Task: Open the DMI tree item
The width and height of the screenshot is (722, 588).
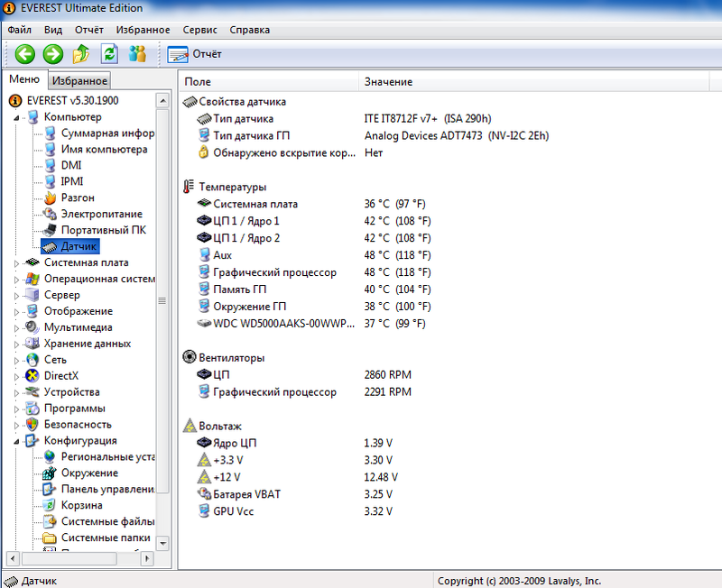Action: click(71, 165)
